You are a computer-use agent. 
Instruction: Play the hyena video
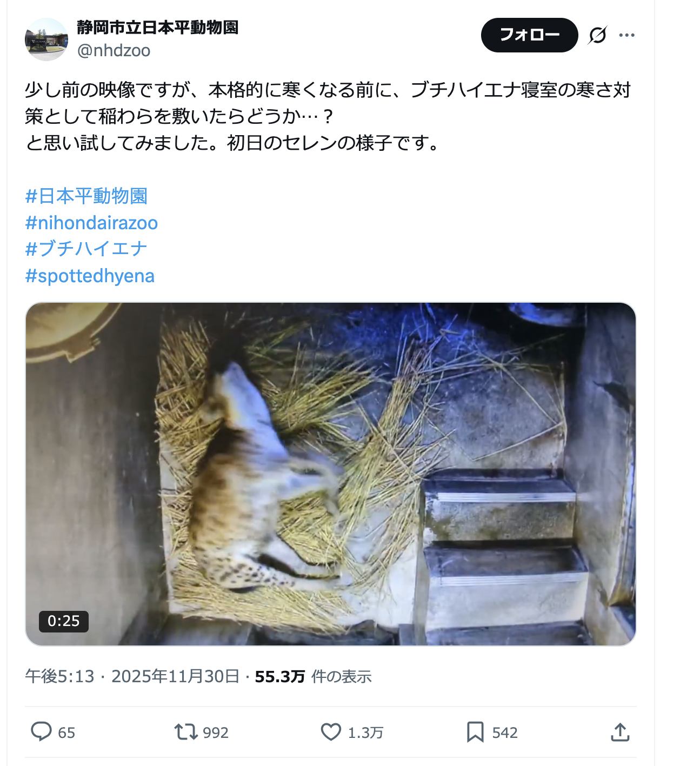pyautogui.click(x=331, y=474)
